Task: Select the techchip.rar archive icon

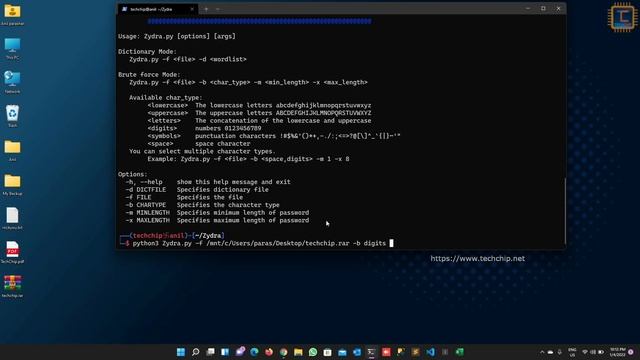Action: [x=12, y=287]
